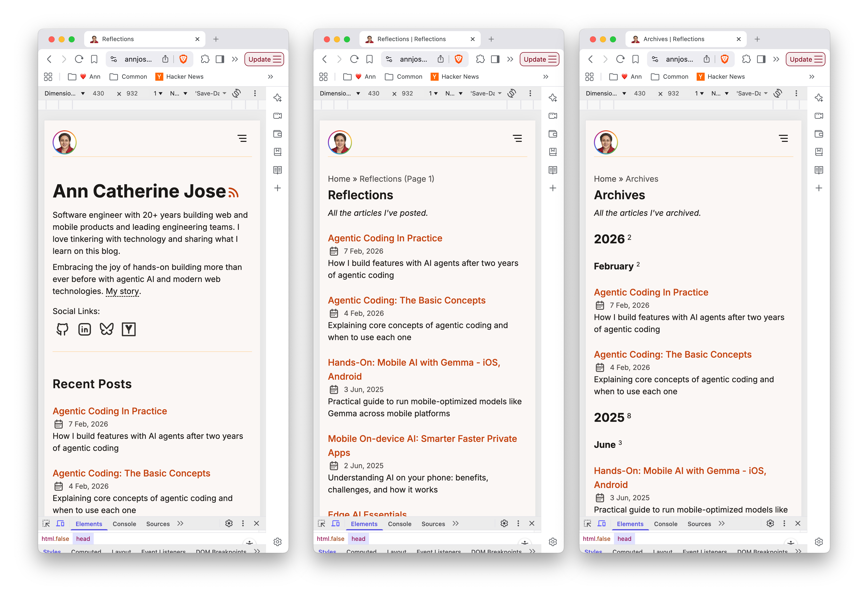Click the browser extensions puzzle icon

tap(205, 59)
